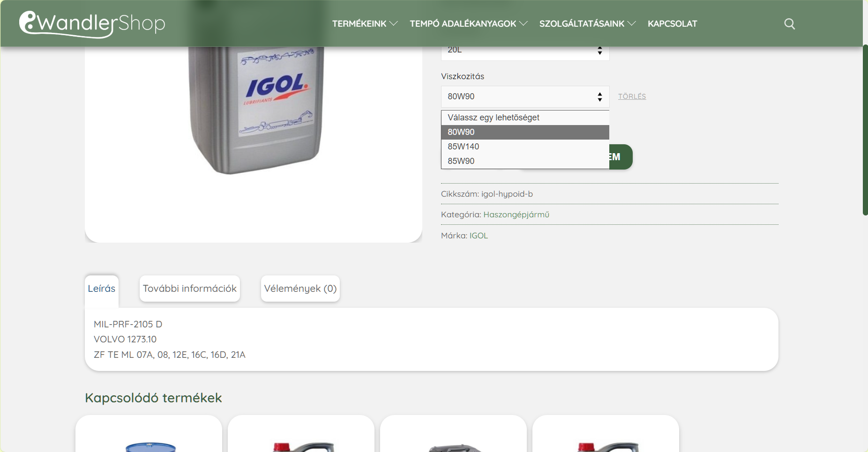The height and width of the screenshot is (452, 868).
Task: Open the 20L size dropdown
Action: point(525,53)
